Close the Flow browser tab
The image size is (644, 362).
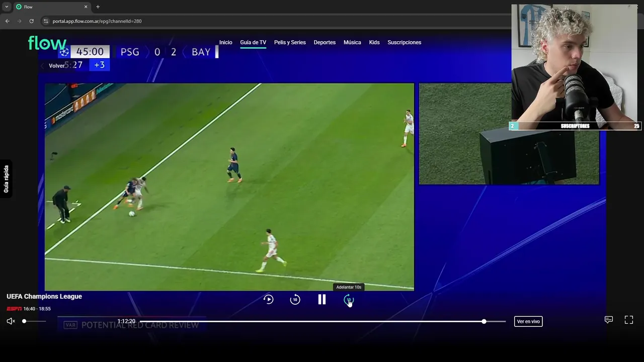[x=86, y=7]
